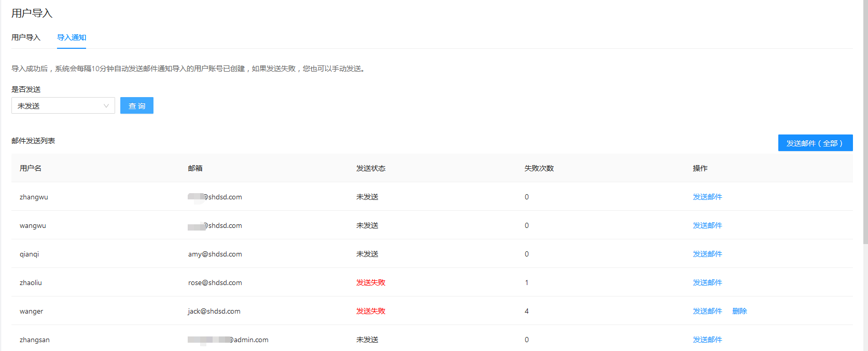Send mail to user zhaoliu
The width and height of the screenshot is (868, 351).
coord(707,282)
